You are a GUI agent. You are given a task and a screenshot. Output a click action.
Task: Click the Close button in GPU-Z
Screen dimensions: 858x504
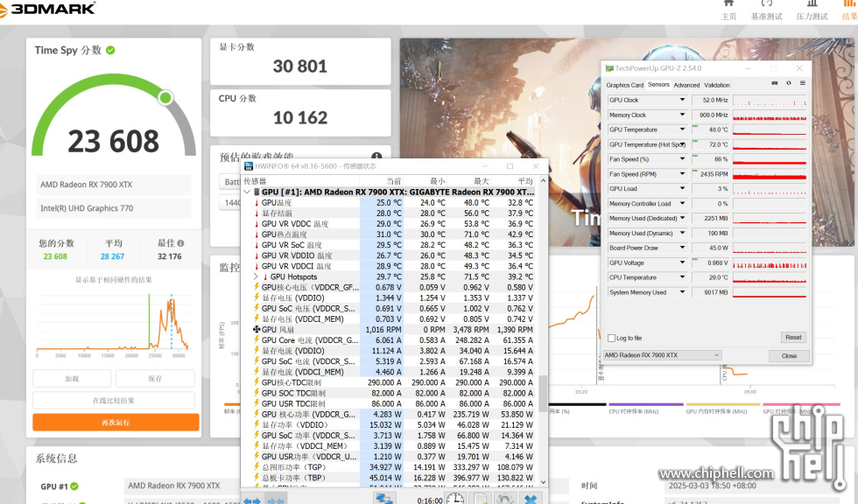789,356
